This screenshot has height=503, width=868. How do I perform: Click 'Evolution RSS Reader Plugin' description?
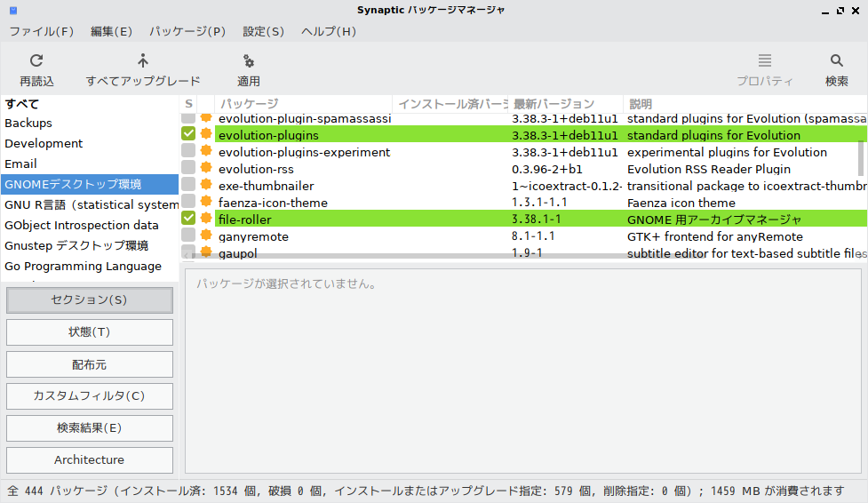[x=709, y=169]
